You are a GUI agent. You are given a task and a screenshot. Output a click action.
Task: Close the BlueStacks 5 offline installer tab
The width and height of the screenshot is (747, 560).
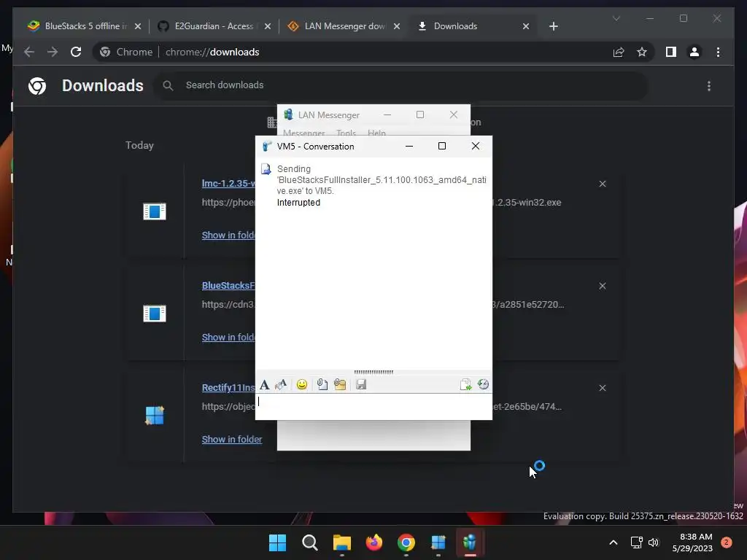(138, 26)
